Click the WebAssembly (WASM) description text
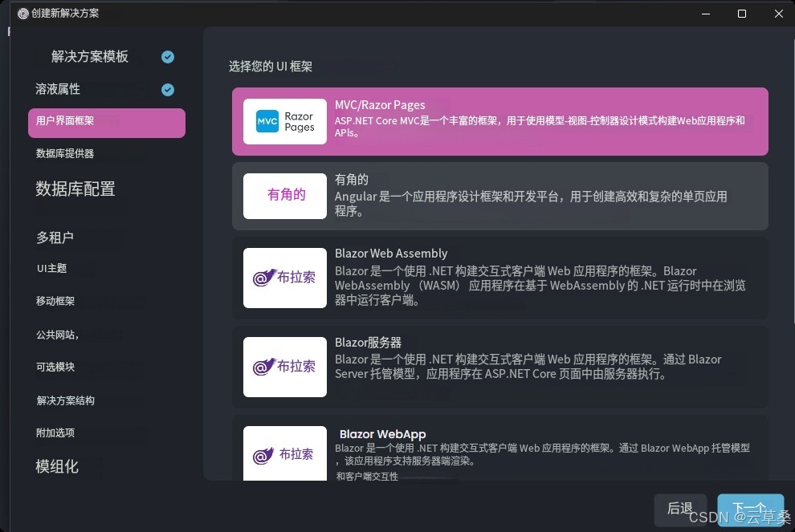795x532 pixels. (x=540, y=285)
